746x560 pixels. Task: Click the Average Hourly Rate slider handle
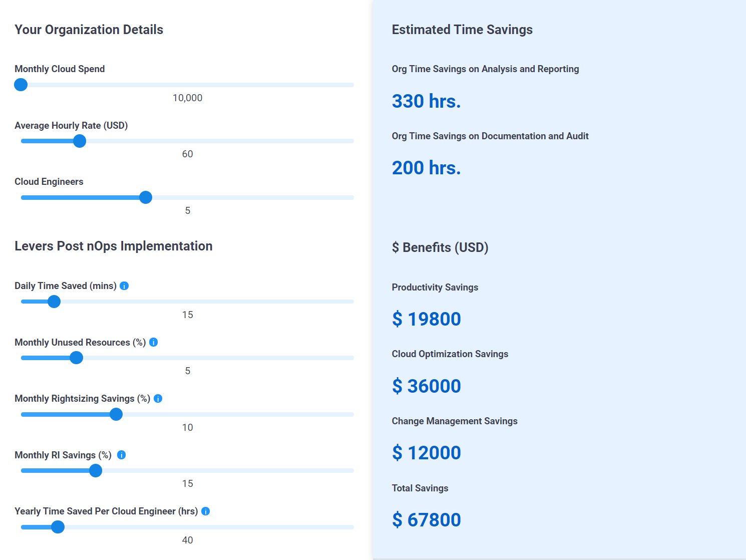click(80, 141)
